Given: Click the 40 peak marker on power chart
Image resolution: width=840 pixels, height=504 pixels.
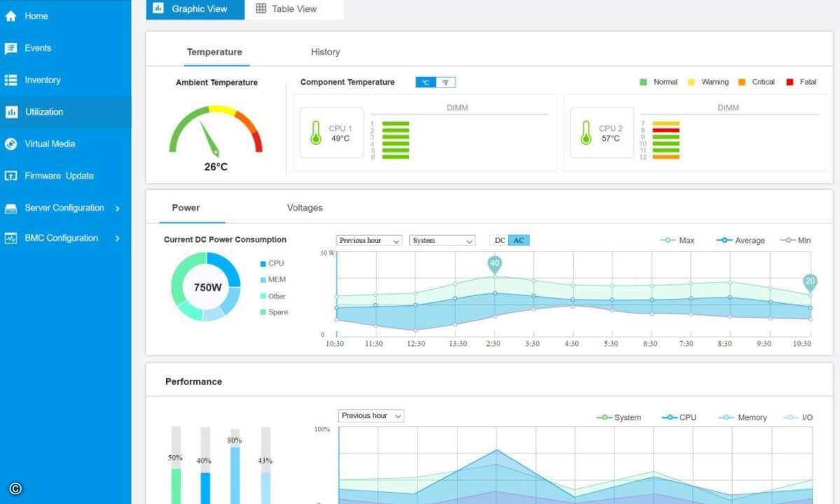Looking at the screenshot, I should tap(495, 265).
